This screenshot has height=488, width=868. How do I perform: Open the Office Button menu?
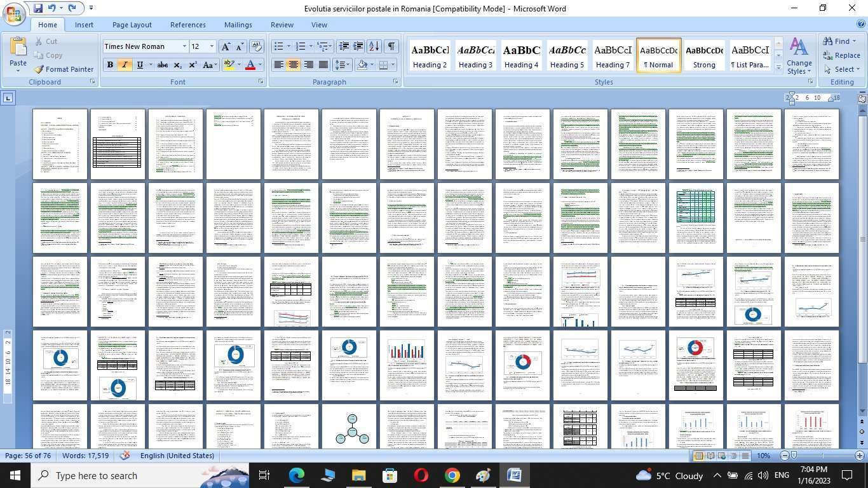click(x=13, y=14)
